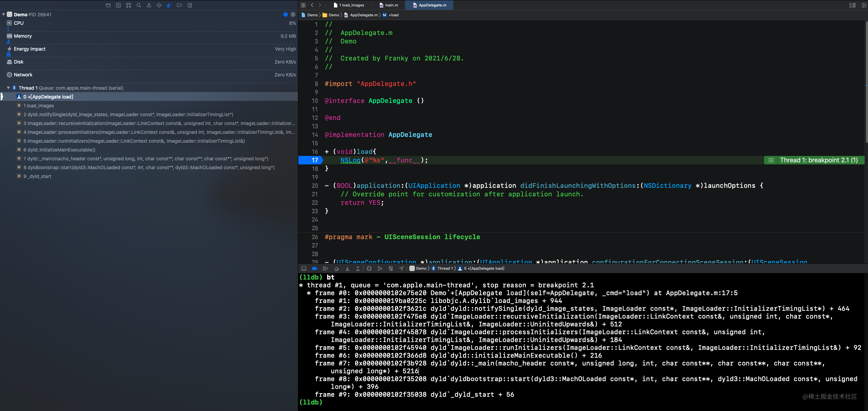Image resolution: width=868 pixels, height=411 pixels.
Task: Open the Thread 1 breadcrumb in debug bar
Action: pos(442,268)
